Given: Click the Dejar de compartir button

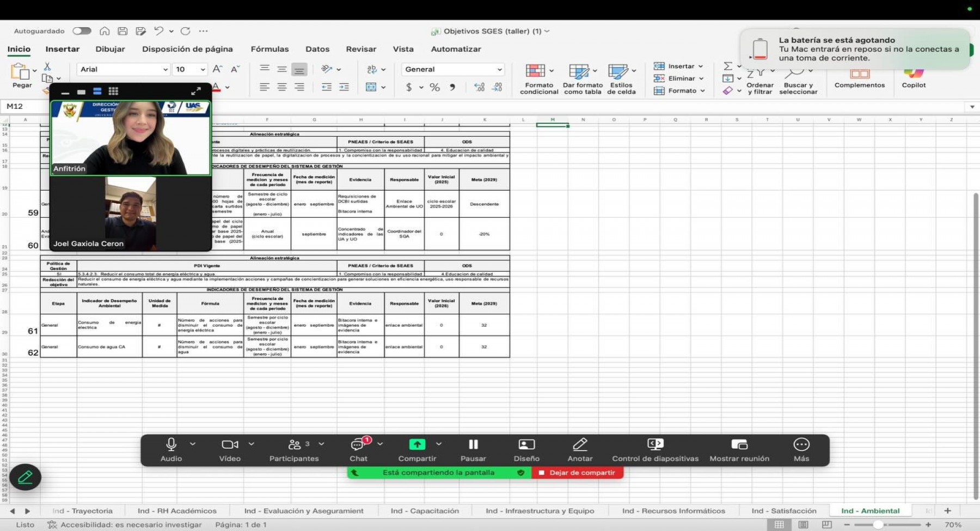Looking at the screenshot, I should click(577, 473).
